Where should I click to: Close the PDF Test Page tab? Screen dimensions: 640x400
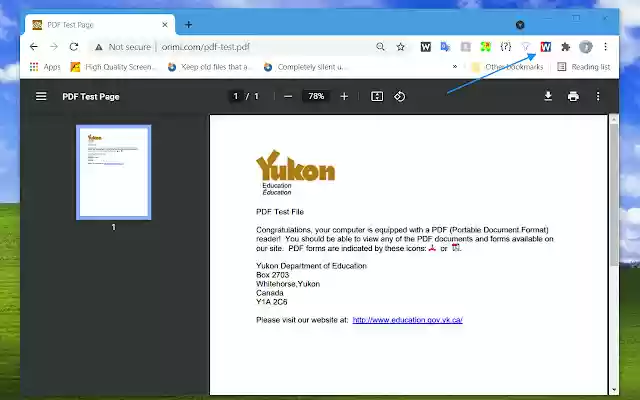click(165, 25)
